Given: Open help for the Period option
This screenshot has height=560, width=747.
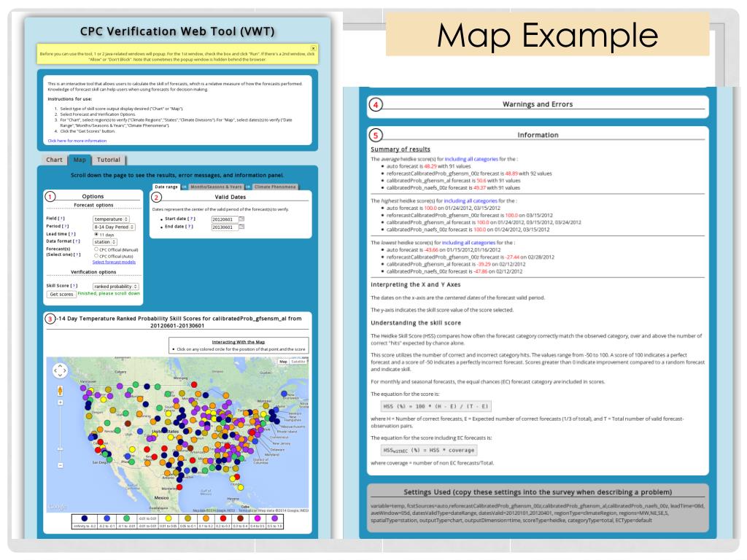Looking at the screenshot, I should (x=65, y=226).
